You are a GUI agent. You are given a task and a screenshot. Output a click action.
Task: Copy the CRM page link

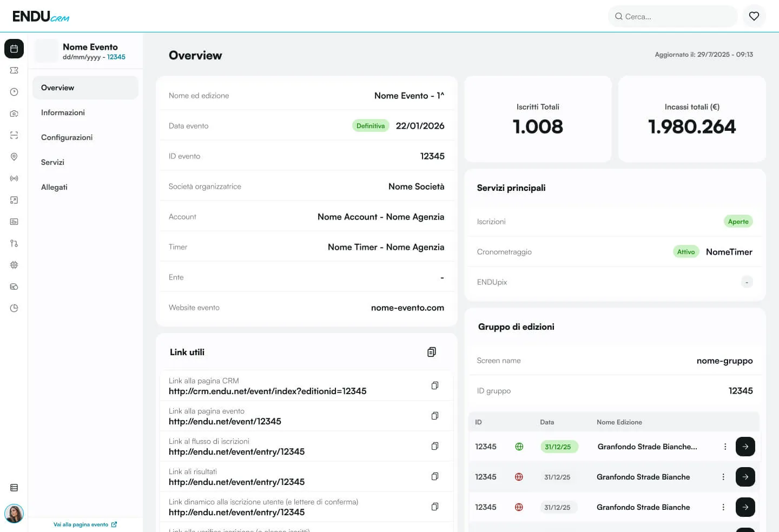pyautogui.click(x=434, y=385)
